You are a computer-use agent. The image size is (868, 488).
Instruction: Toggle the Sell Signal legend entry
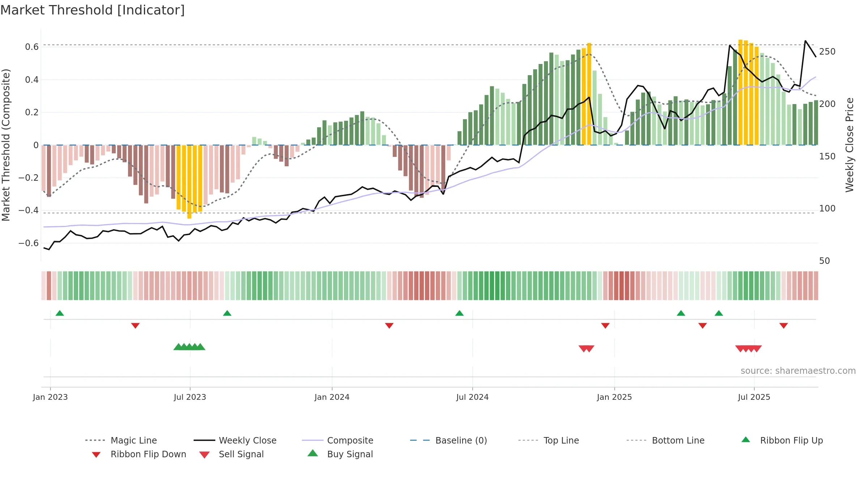click(x=231, y=454)
